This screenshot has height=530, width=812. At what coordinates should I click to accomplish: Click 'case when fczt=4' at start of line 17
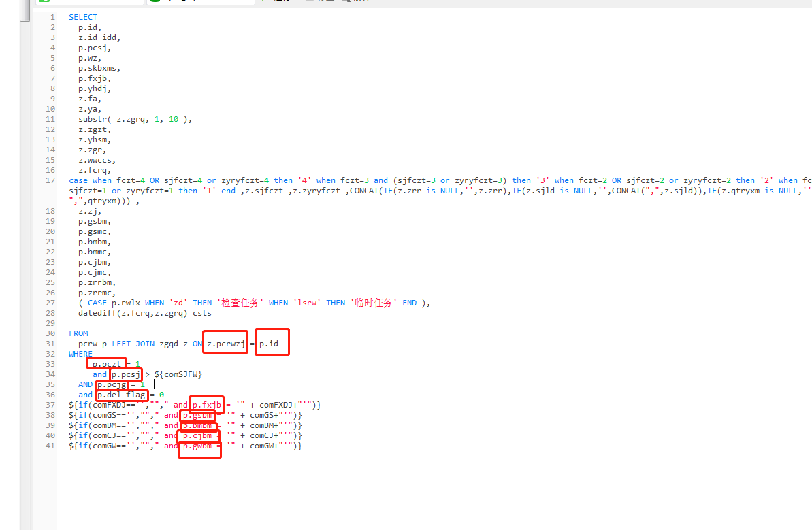[x=107, y=180]
